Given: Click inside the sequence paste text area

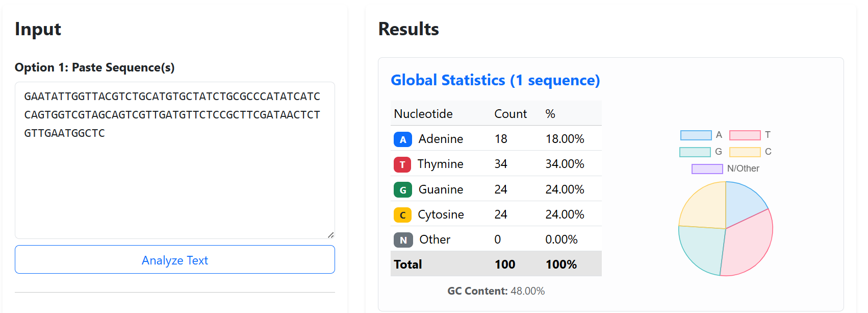Looking at the screenshot, I should point(175,160).
